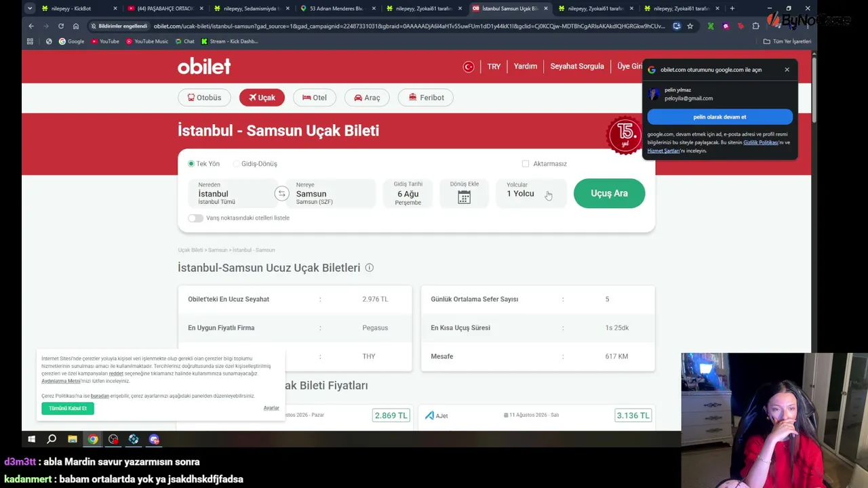Open browser extensions puzzle icon
Image resolution: width=868 pixels, height=488 pixels.
click(755, 26)
